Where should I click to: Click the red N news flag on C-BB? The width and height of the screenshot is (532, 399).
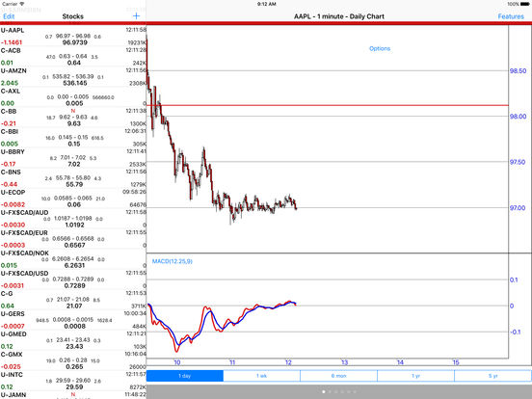(73, 111)
